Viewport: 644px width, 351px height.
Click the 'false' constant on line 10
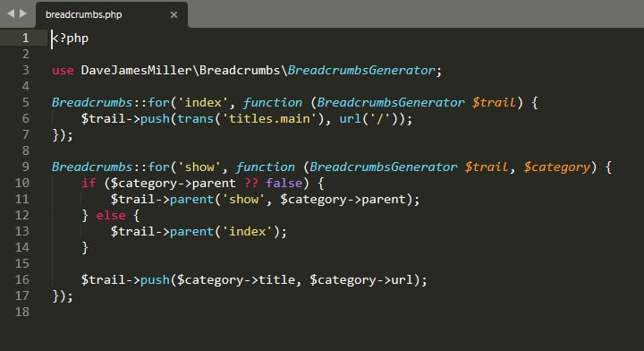pos(284,183)
